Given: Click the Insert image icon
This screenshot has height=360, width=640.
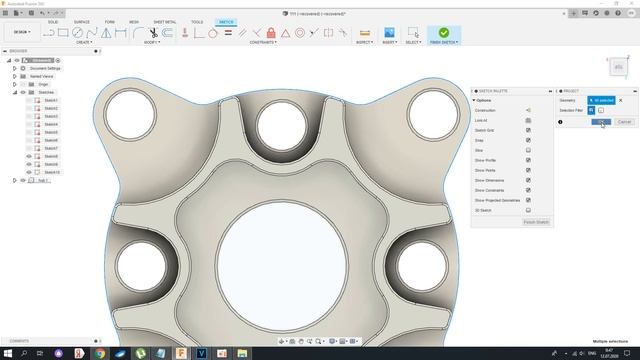Looking at the screenshot, I should [x=389, y=33].
